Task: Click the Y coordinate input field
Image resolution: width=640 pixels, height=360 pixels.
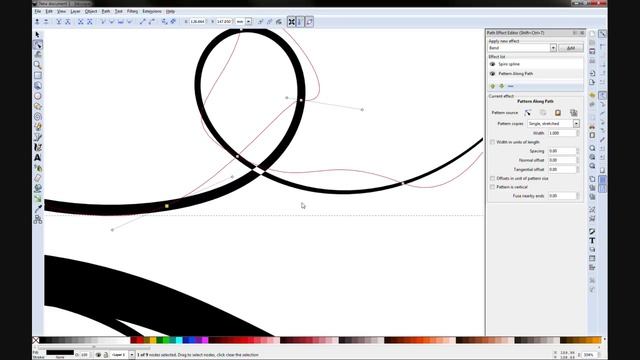Action: tap(224, 21)
